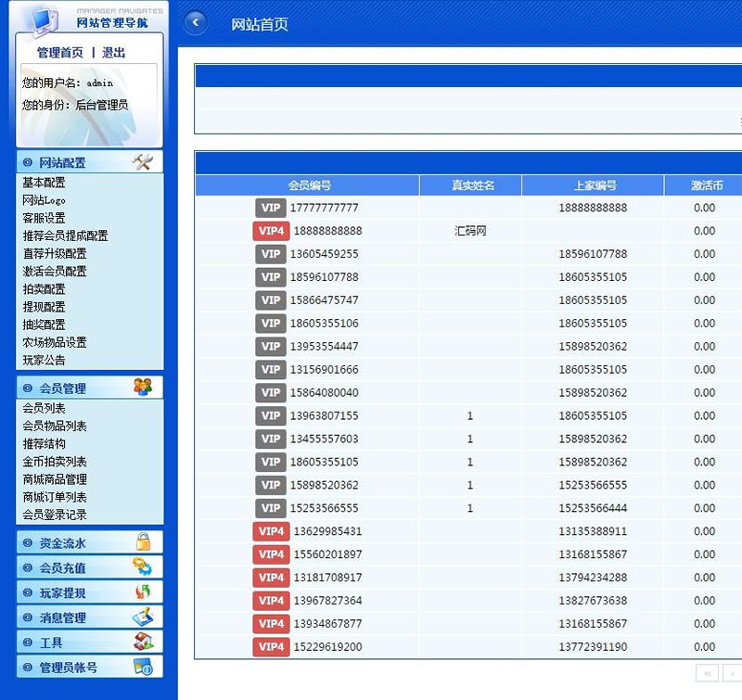Click the 会员编号 column header
This screenshot has height=700, width=742.
(x=309, y=185)
